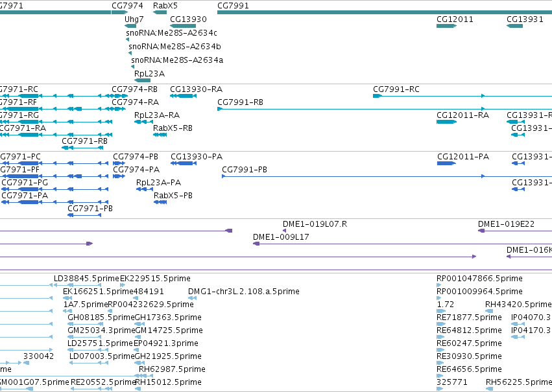Screen dimensions: 552x392
Task: Select EST RE30930.5prime
Action: click(x=469, y=357)
